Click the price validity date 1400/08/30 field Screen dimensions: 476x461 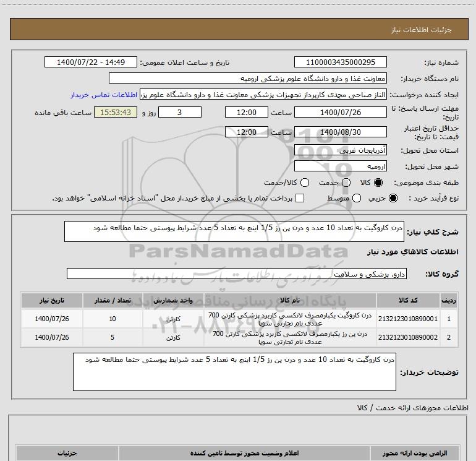(x=340, y=132)
